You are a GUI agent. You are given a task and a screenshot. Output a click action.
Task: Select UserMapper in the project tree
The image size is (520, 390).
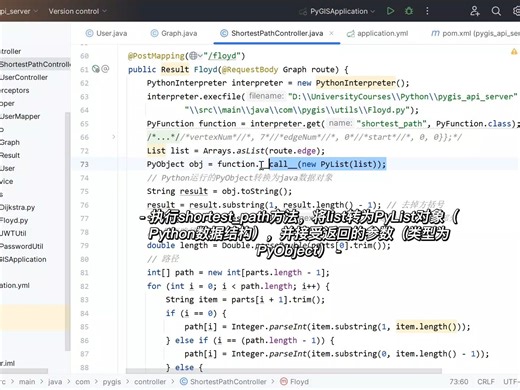20,116
